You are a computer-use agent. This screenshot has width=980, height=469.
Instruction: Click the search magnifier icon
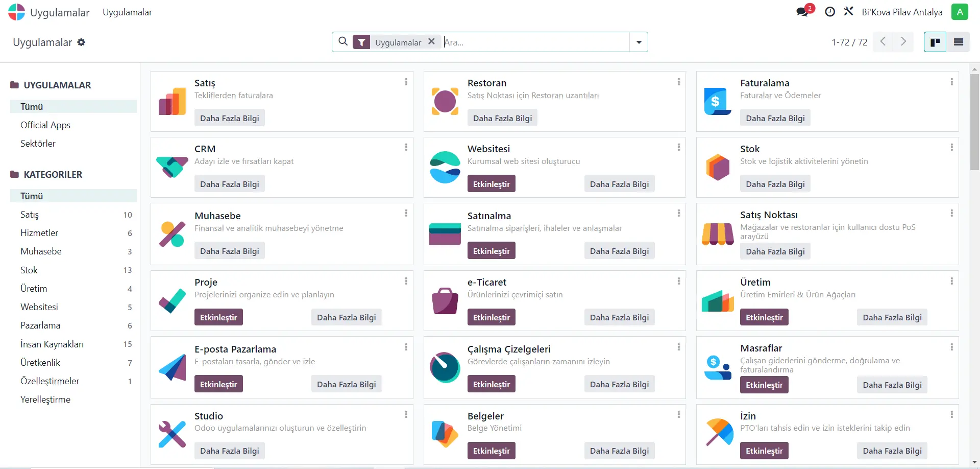click(343, 41)
